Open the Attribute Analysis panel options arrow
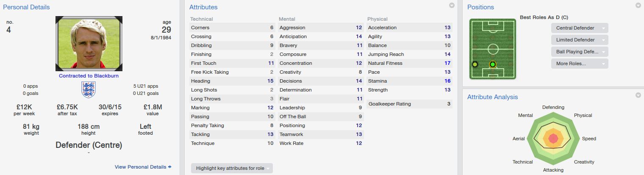This screenshot has height=175, width=644. (638, 95)
